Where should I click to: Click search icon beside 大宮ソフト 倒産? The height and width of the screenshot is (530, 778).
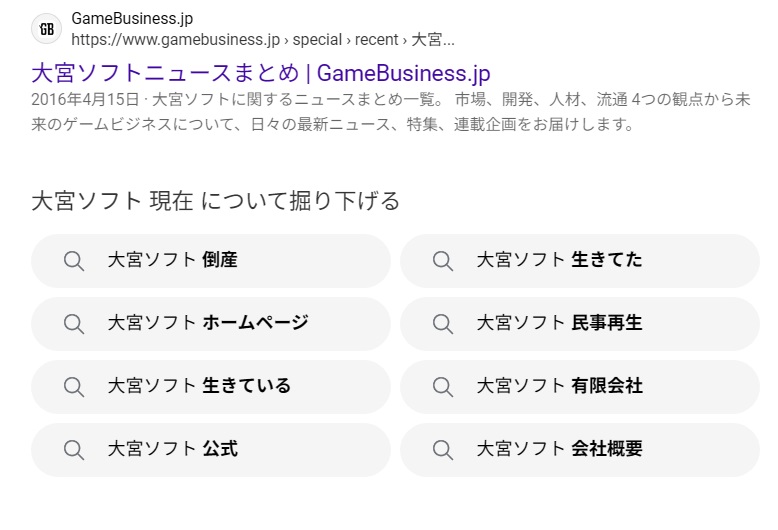pyautogui.click(x=74, y=261)
